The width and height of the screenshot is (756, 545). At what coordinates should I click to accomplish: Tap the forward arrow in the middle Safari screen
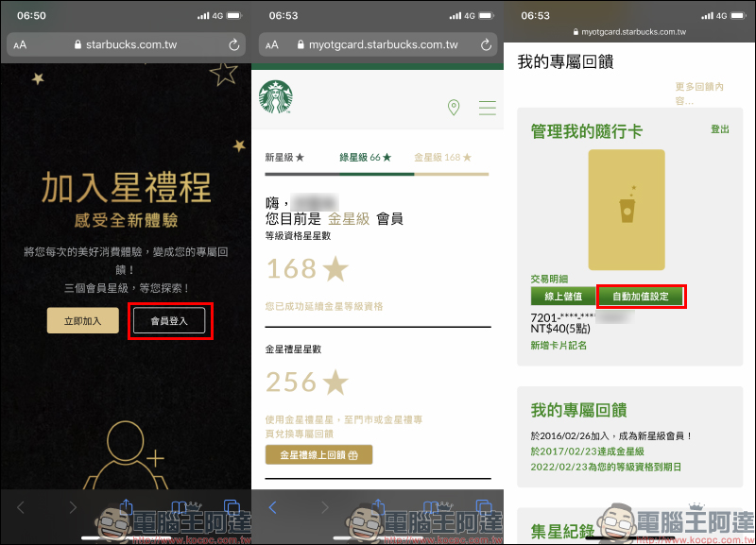point(325,507)
